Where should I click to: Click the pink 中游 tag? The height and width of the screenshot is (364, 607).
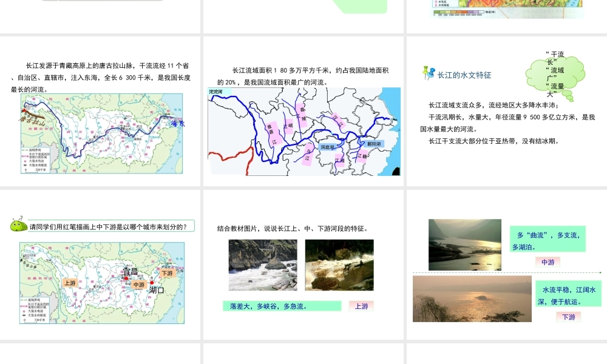pos(548,262)
